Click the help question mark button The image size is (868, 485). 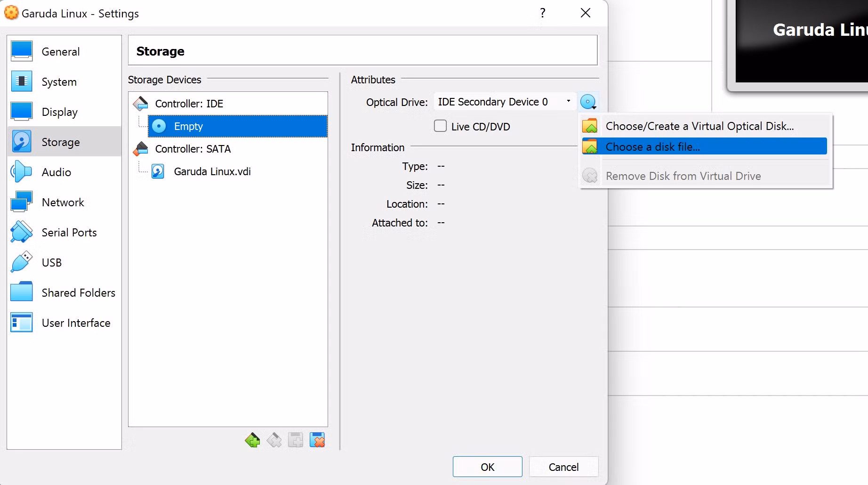click(x=543, y=13)
